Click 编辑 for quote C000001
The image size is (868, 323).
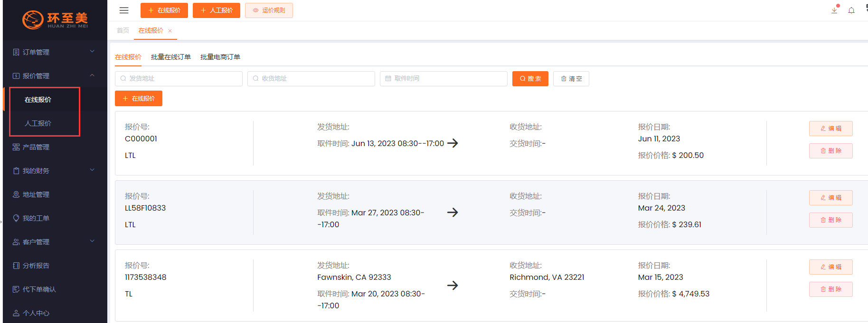pyautogui.click(x=830, y=129)
